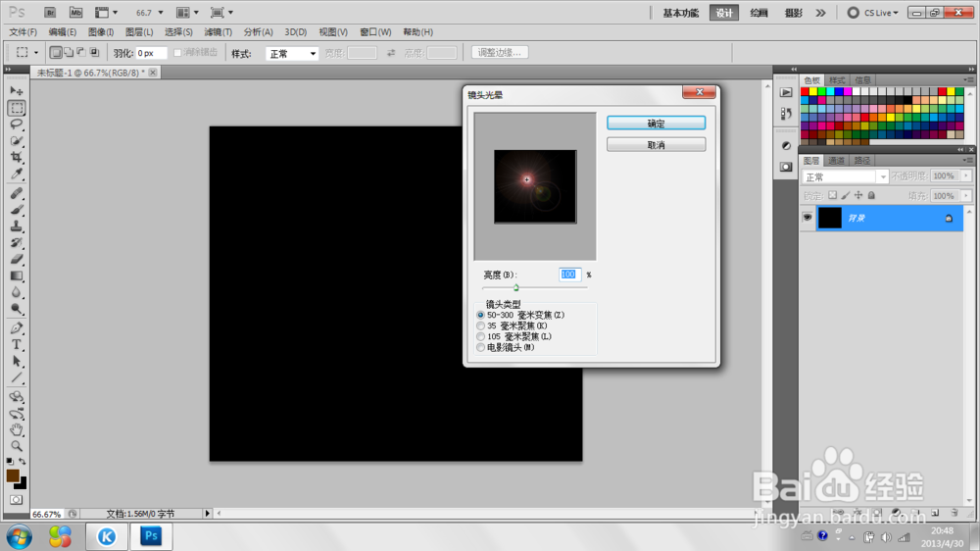Open the Screen Mode dropdown

point(221,13)
